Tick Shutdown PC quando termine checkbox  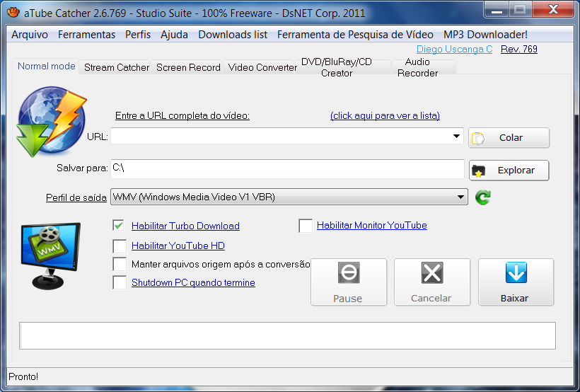click(x=120, y=282)
